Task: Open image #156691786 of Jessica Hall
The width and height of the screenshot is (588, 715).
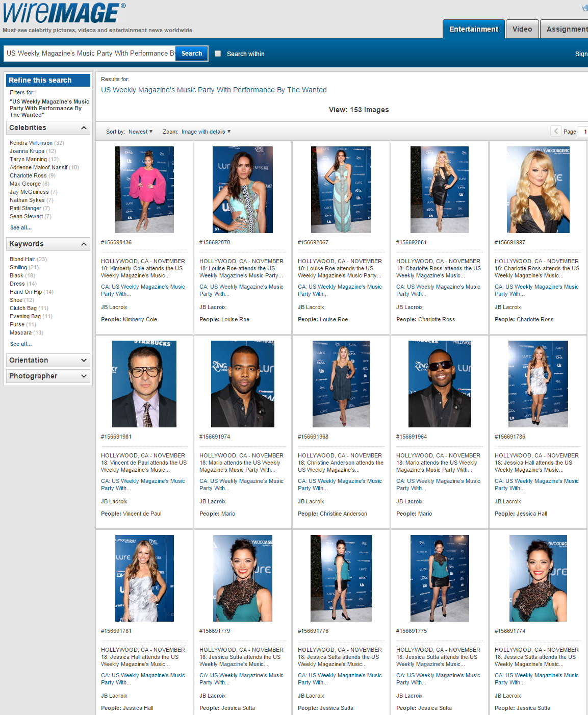Action: pyautogui.click(x=538, y=384)
